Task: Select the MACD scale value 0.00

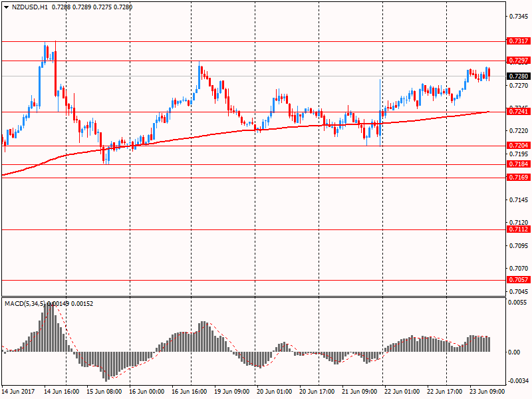Action: tap(514, 352)
